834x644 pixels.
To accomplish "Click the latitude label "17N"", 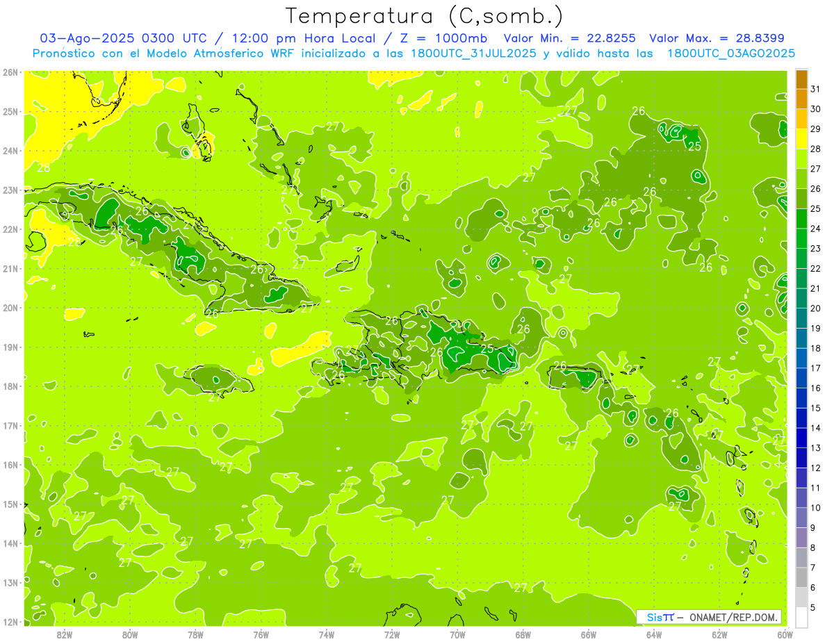I will point(10,425).
